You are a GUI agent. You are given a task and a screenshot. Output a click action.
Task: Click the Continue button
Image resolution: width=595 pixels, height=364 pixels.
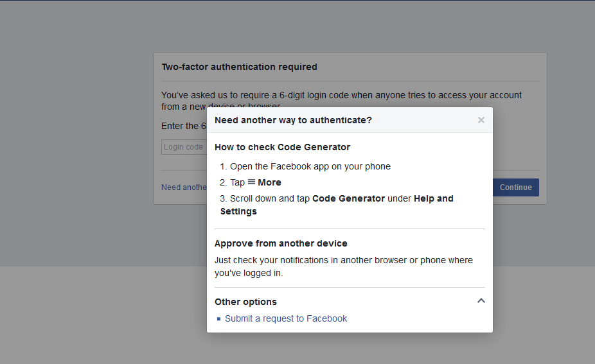click(x=516, y=187)
